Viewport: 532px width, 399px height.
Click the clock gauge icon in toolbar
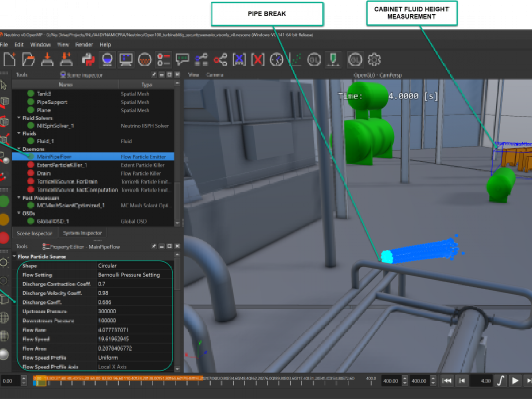(277, 59)
